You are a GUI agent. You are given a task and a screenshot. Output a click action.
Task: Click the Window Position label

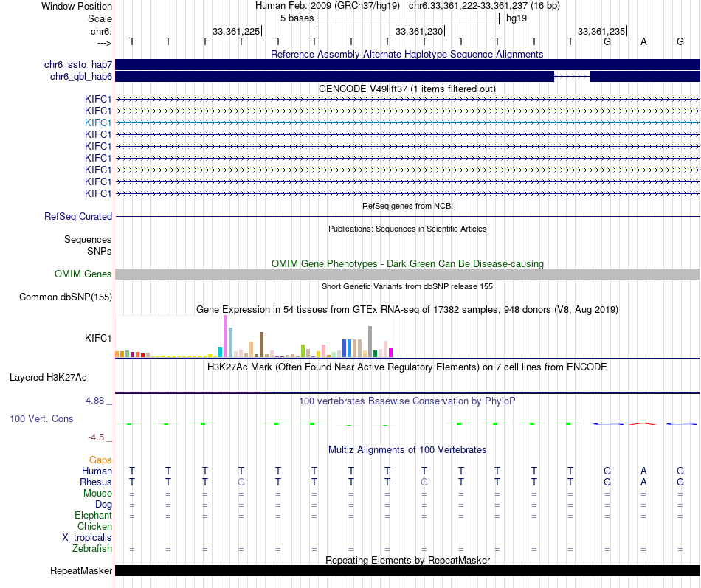pyautogui.click(x=77, y=6)
